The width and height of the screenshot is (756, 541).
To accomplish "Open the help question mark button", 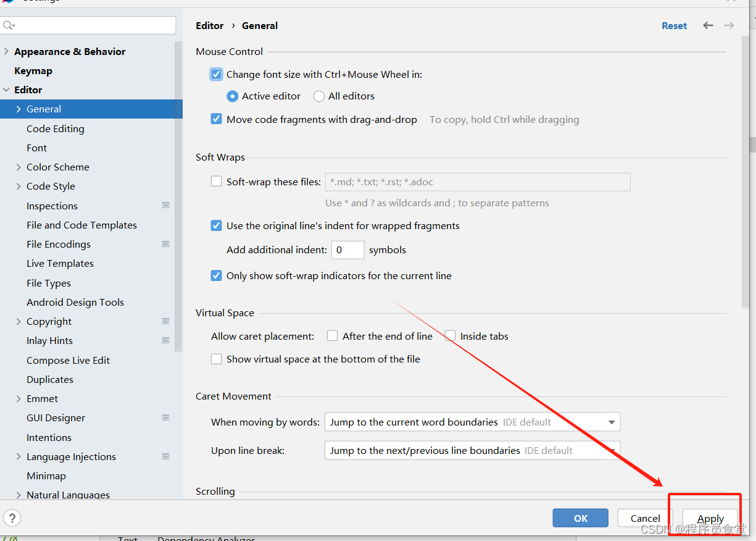I will point(12,518).
